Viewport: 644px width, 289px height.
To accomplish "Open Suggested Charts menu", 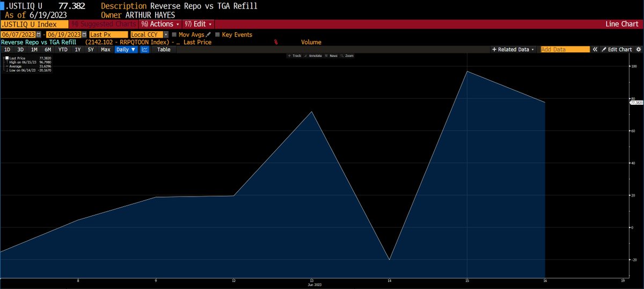I will (x=103, y=24).
